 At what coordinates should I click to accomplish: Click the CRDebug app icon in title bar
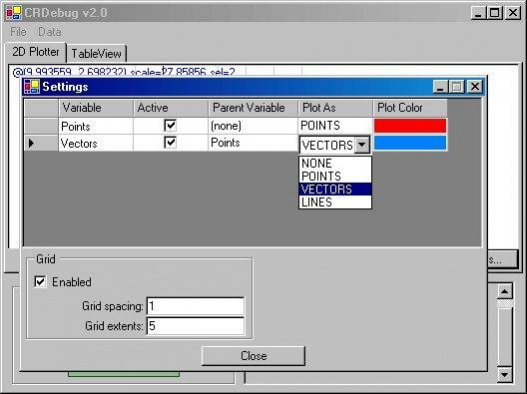[x=14, y=13]
